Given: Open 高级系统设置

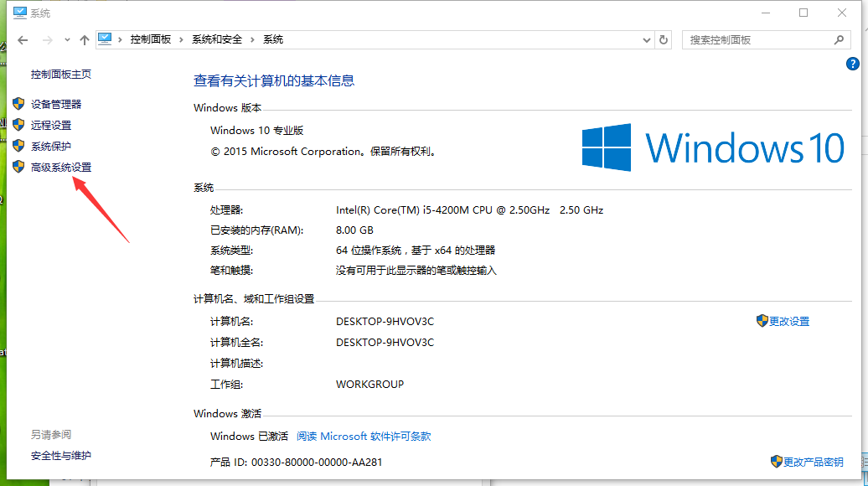Looking at the screenshot, I should pos(61,167).
